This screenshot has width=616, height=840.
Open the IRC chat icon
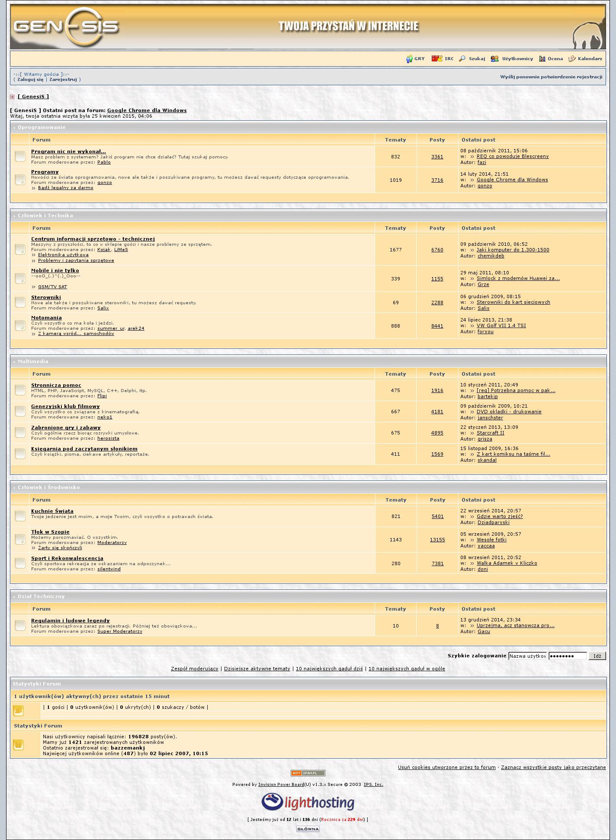[436, 58]
